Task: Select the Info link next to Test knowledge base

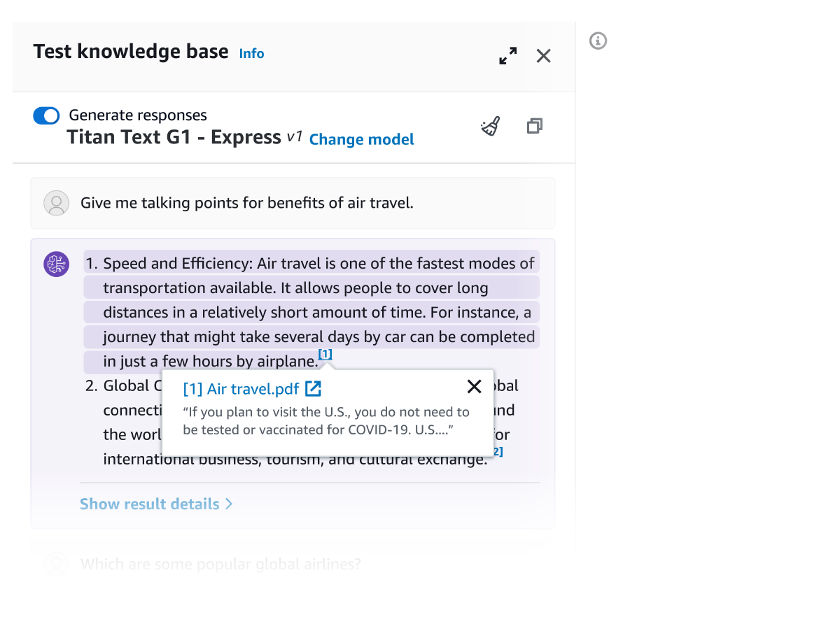Action: [x=251, y=53]
